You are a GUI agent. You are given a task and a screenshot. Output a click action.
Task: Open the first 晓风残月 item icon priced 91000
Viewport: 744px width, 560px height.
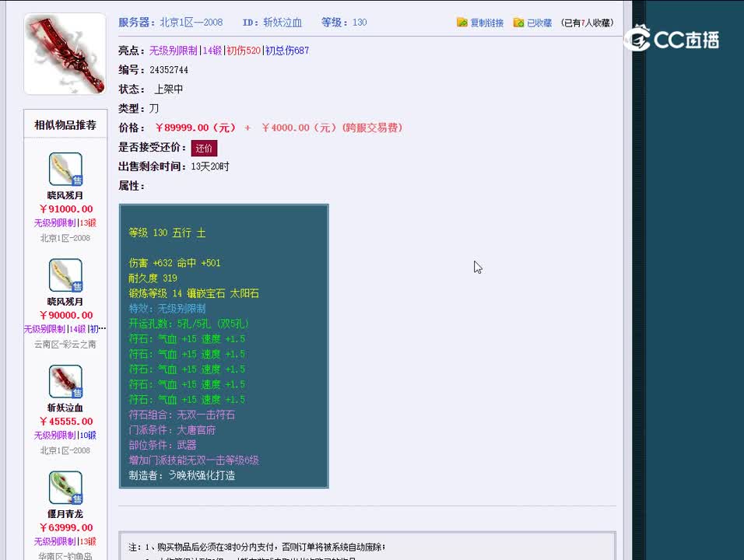coord(65,170)
